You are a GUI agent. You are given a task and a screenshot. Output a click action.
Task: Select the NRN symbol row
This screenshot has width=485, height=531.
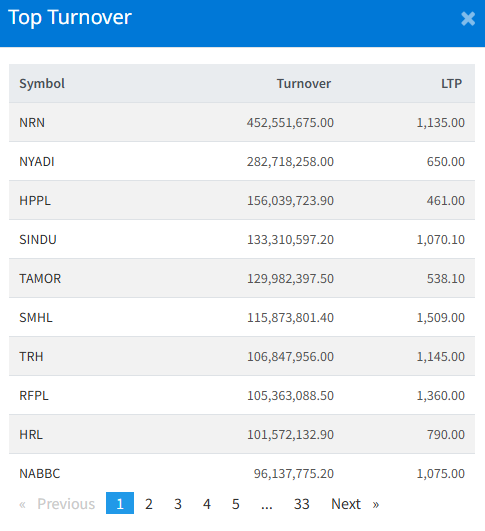(x=242, y=122)
